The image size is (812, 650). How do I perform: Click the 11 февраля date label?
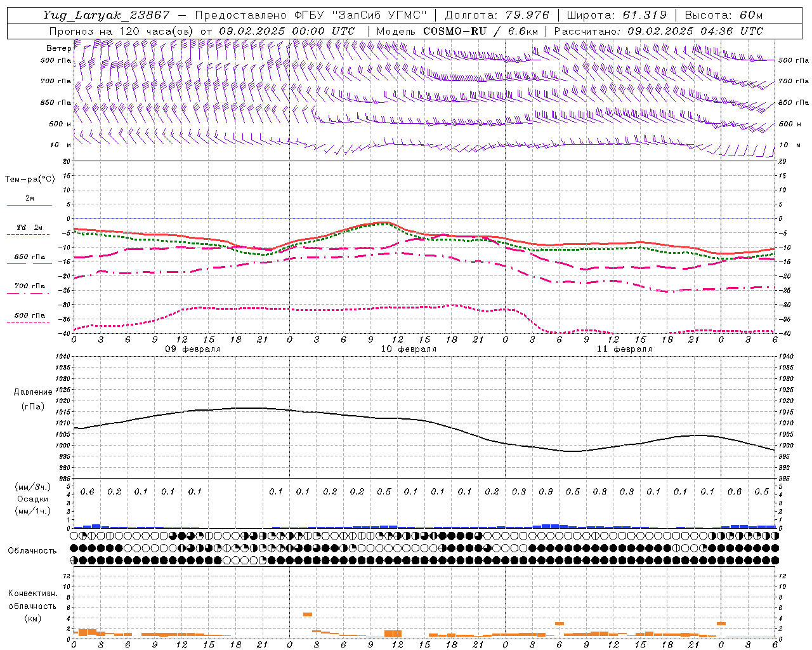click(x=624, y=349)
